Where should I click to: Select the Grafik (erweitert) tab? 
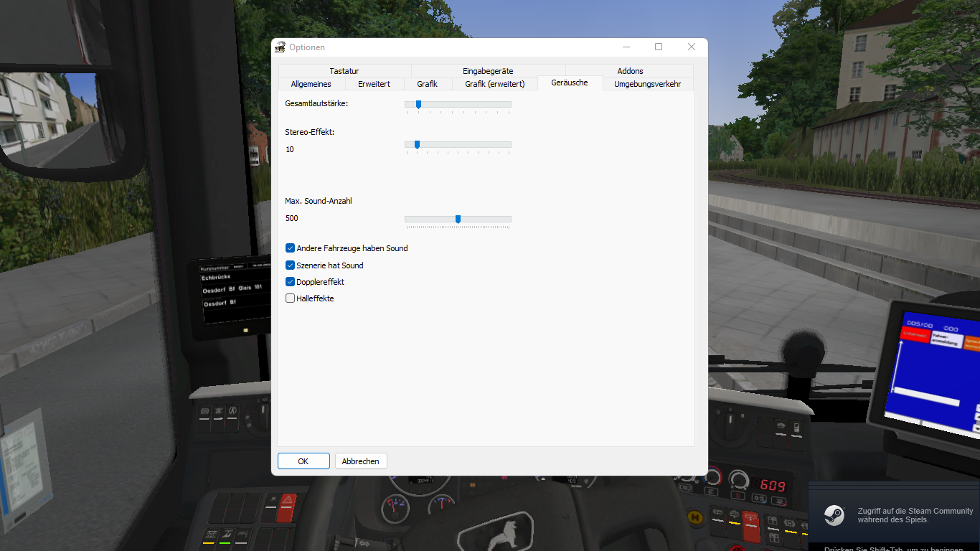[494, 84]
